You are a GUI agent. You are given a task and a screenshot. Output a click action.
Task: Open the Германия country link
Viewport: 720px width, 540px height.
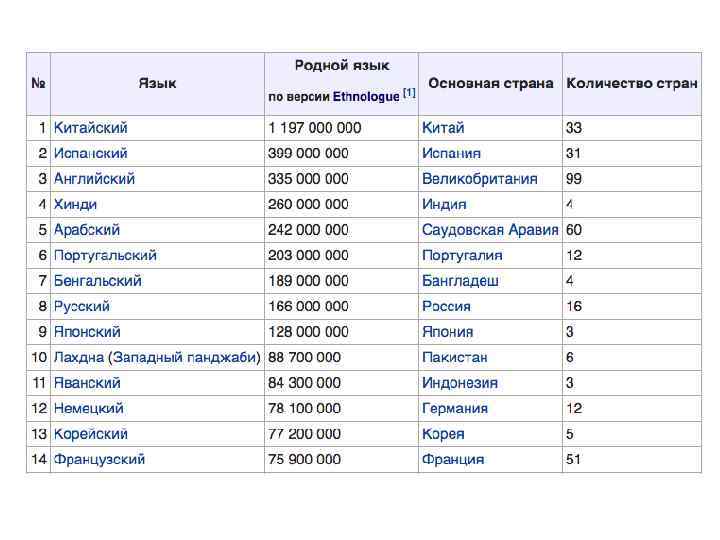click(x=455, y=408)
